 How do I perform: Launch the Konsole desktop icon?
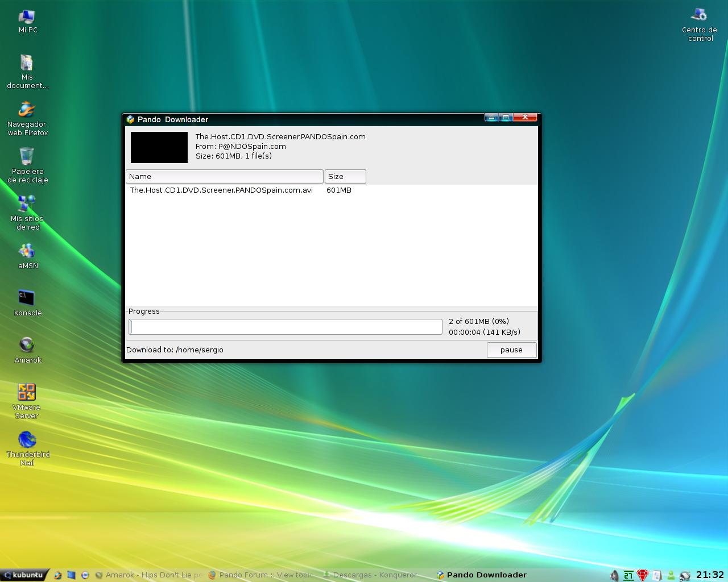point(27,303)
